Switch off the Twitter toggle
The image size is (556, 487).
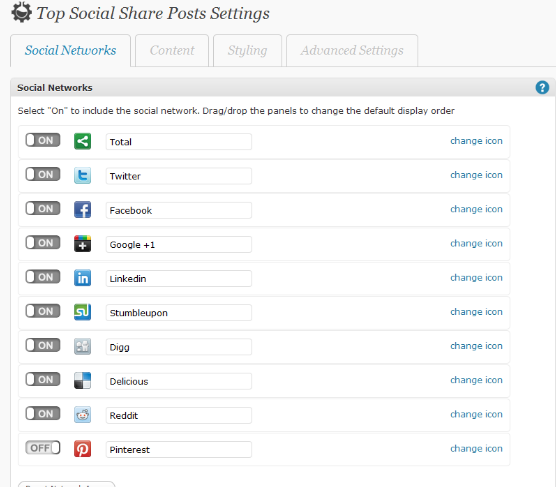[x=43, y=174]
